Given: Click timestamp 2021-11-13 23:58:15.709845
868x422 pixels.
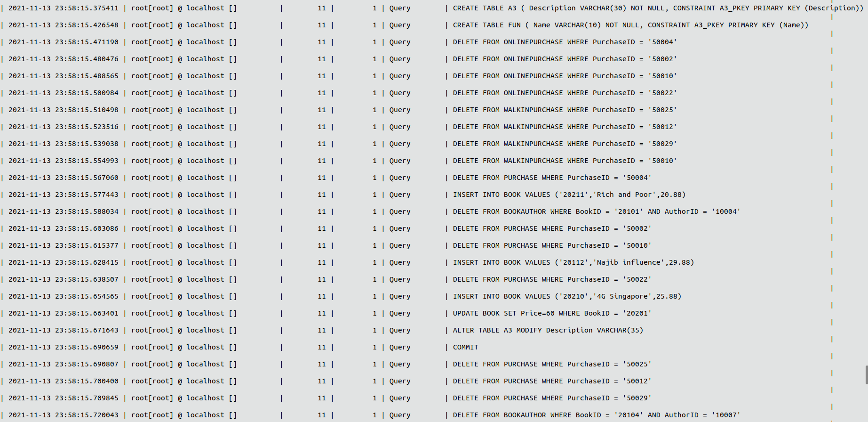Looking at the screenshot, I should (64, 398).
